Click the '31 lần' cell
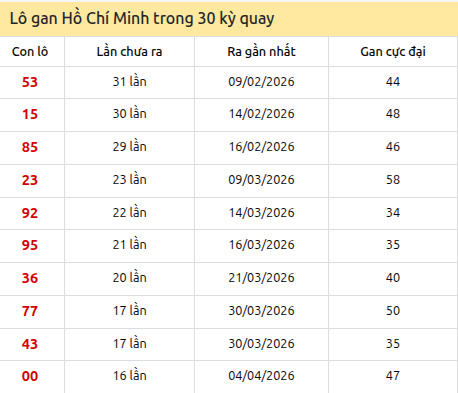 [129, 81]
